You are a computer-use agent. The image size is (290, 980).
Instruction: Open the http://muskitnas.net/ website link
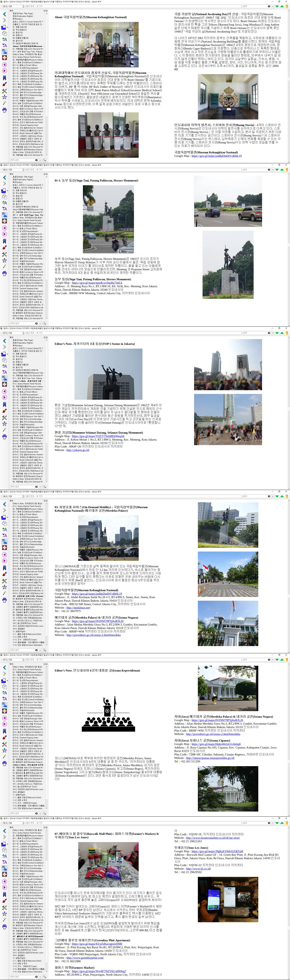(x=78, y=608)
